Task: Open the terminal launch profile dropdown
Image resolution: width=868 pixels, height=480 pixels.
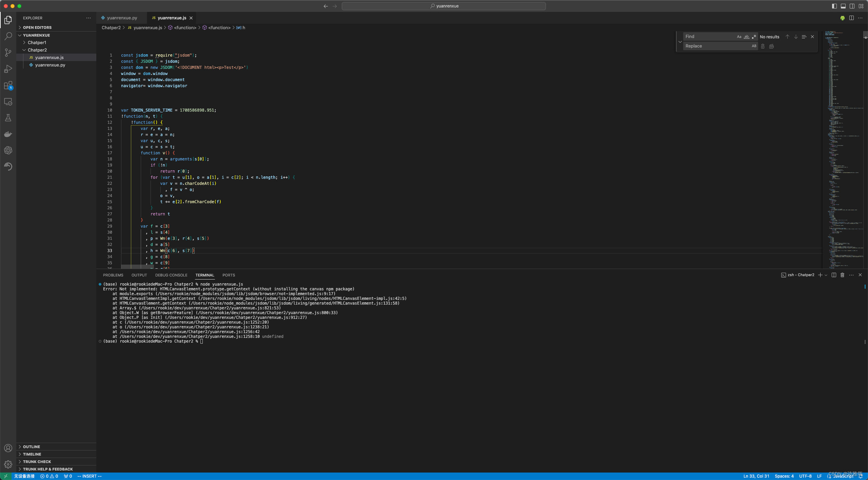Action: (x=826, y=275)
